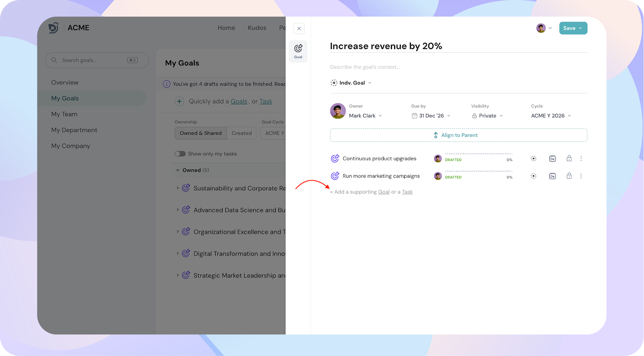Click progress bar of Continuous product upgrades
The height and width of the screenshot is (356, 644).
click(x=479, y=154)
